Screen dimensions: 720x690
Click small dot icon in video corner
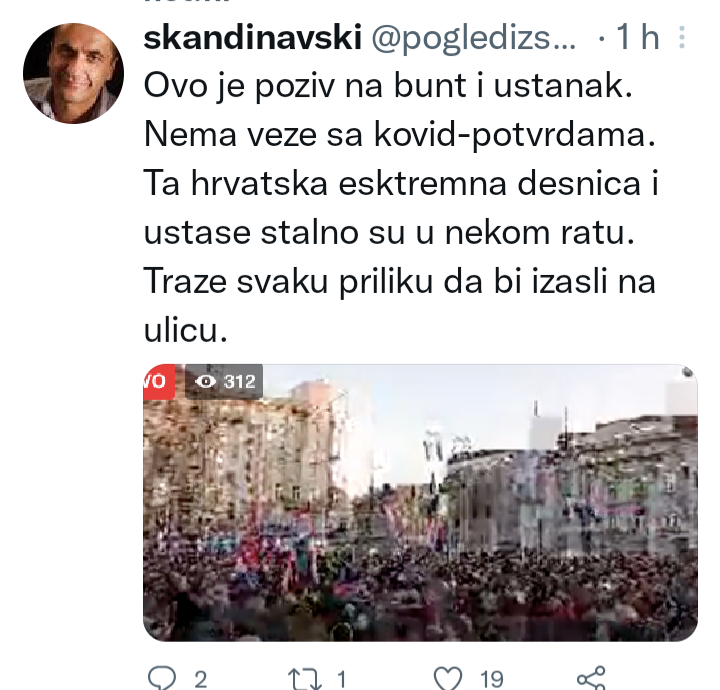[687, 372]
